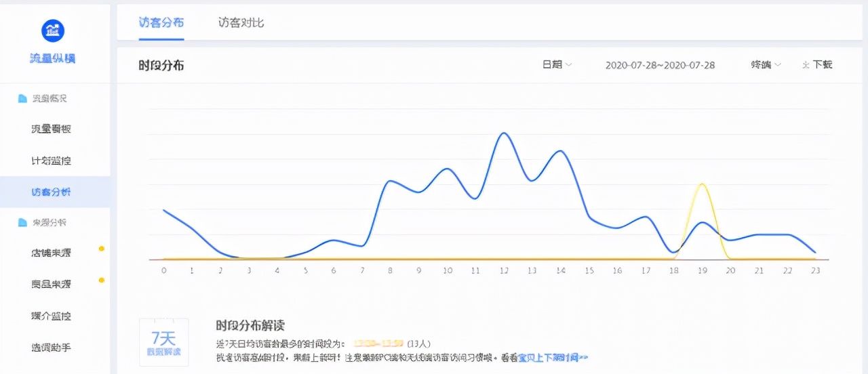Select 访客分析 in the sidebar
Screen dimensions: 868x374
[x=51, y=192]
